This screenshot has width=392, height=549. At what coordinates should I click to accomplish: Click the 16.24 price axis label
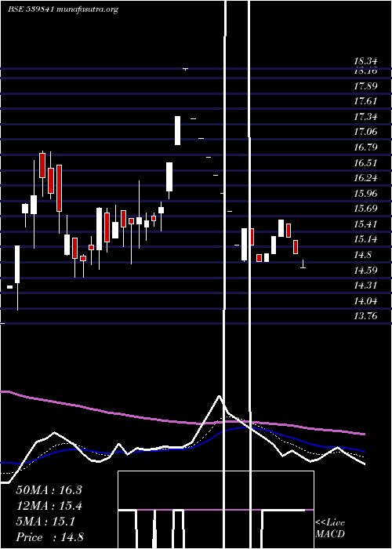point(365,178)
